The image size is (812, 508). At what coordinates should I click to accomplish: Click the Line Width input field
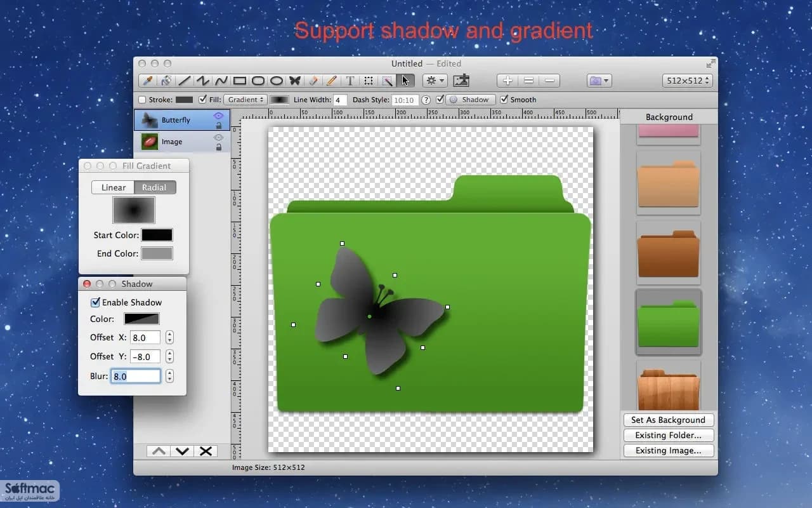pos(341,100)
